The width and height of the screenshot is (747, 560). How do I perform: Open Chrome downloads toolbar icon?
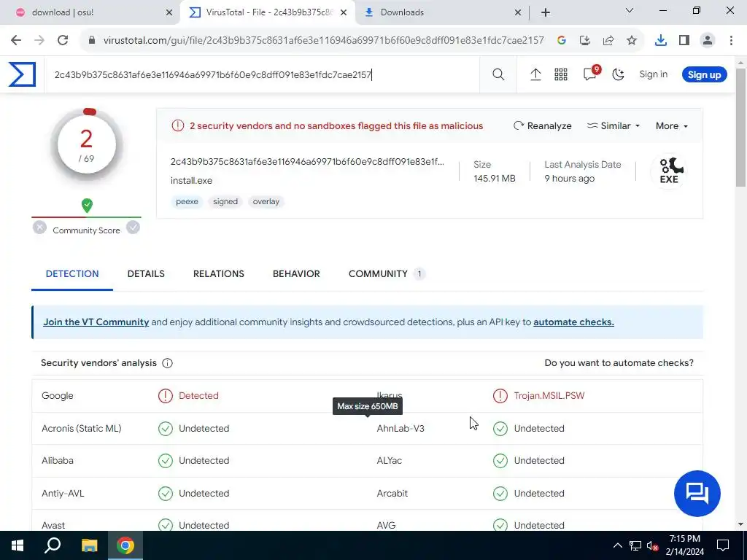click(x=660, y=41)
